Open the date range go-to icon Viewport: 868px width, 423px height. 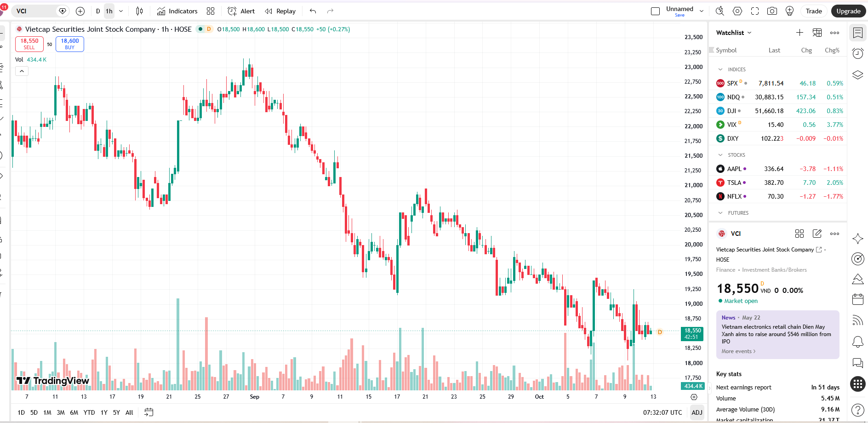coord(148,412)
